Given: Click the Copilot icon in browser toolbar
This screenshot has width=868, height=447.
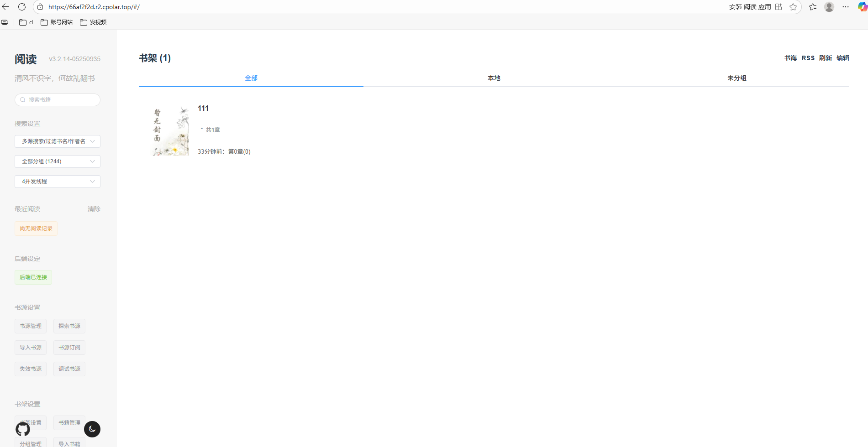Looking at the screenshot, I should (862, 7).
